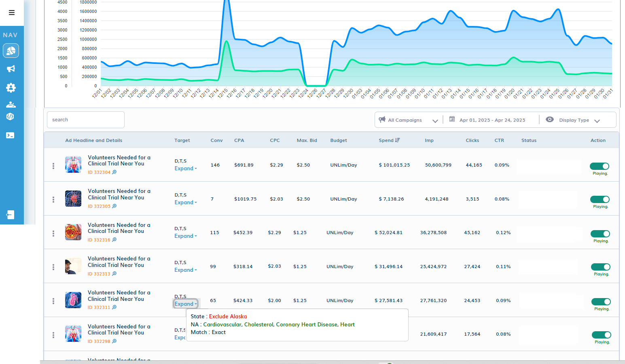The width and height of the screenshot is (625, 364).
Task: Open the terminal console sidebar icon
Action: point(11,135)
